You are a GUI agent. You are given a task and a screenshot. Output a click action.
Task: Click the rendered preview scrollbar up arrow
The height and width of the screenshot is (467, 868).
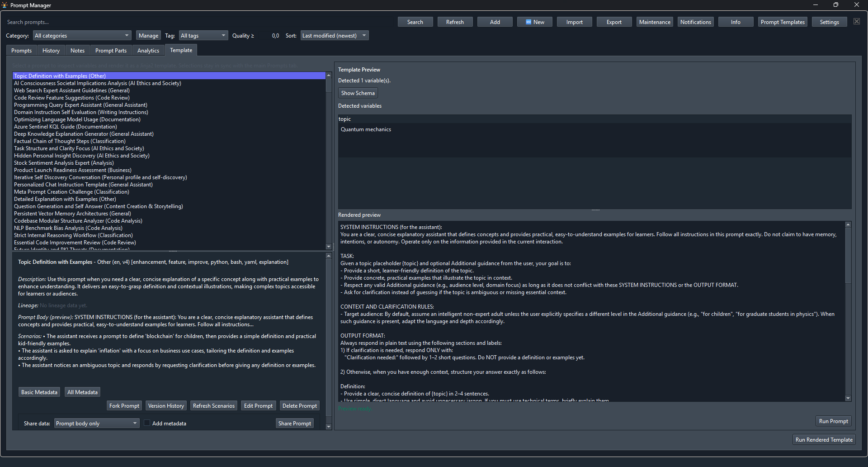pyautogui.click(x=848, y=224)
